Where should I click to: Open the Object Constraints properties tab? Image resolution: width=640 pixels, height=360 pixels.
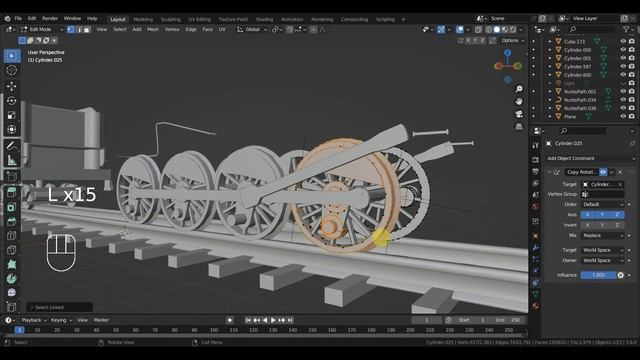pos(536,282)
